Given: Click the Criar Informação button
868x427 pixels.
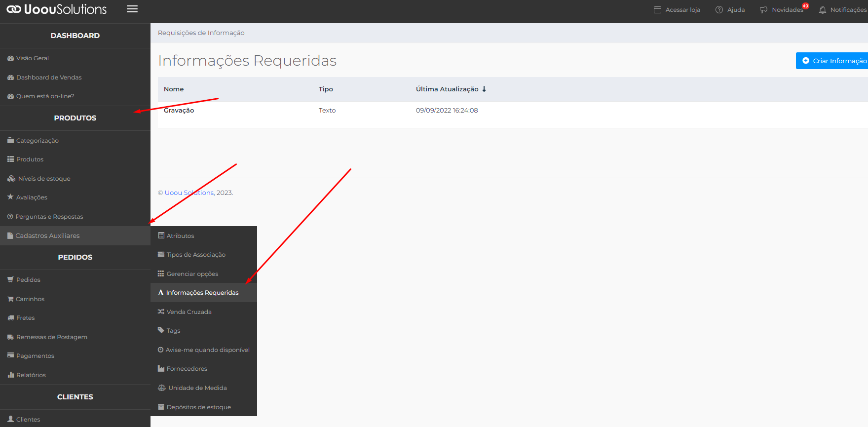Looking at the screenshot, I should (832, 61).
